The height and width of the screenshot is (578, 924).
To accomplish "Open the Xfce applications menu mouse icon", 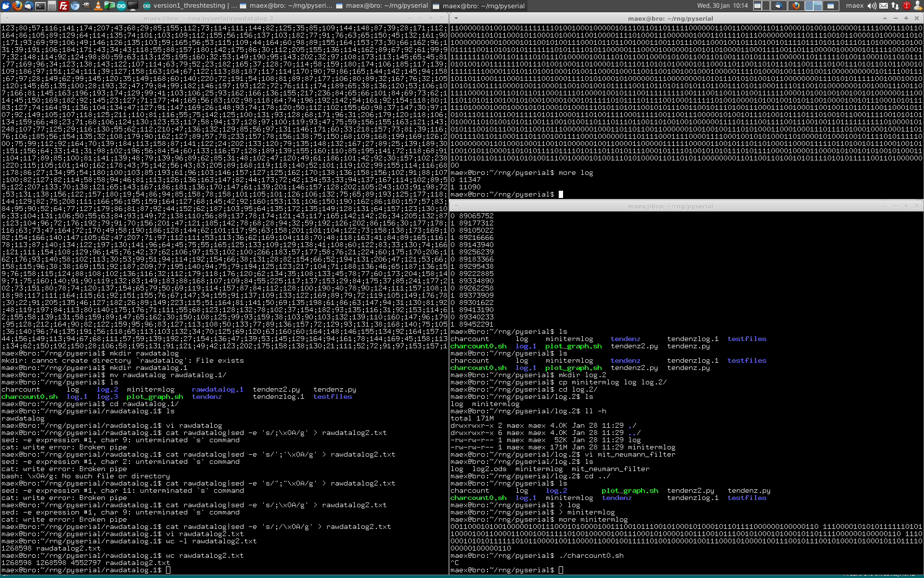I will point(6,6).
